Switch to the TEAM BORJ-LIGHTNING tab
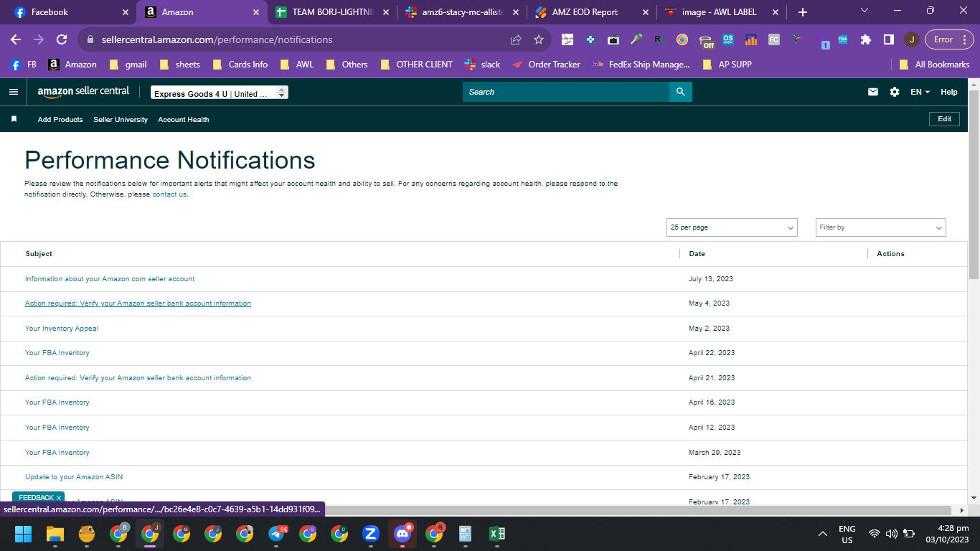The height and width of the screenshot is (551, 980). [x=331, y=12]
